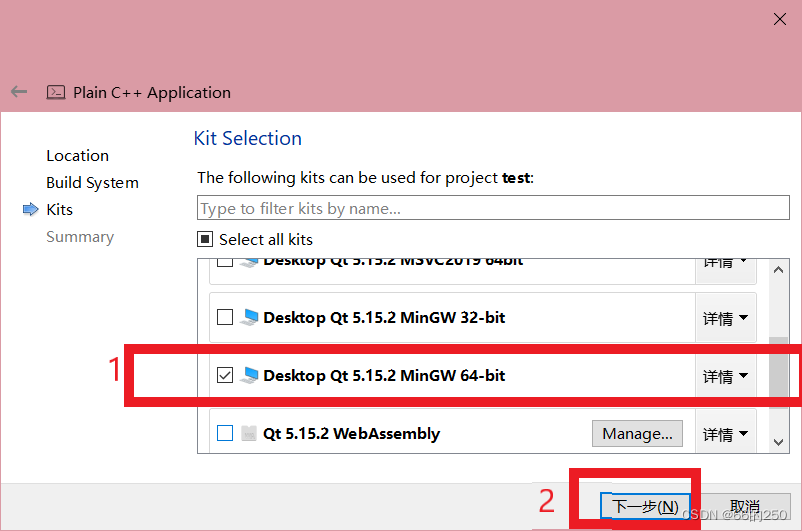Viewport: 802px width, 531px height.
Task: Close the wizard dialog with the X
Action: [x=779, y=19]
